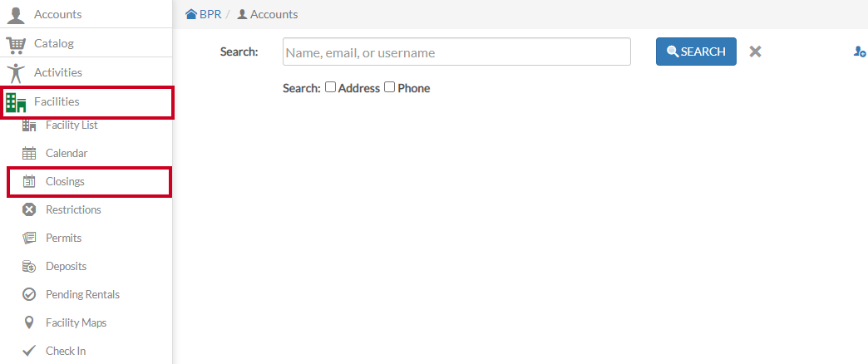The image size is (868, 364).
Task: Select the Facility Maps pin icon
Action: pos(29,322)
